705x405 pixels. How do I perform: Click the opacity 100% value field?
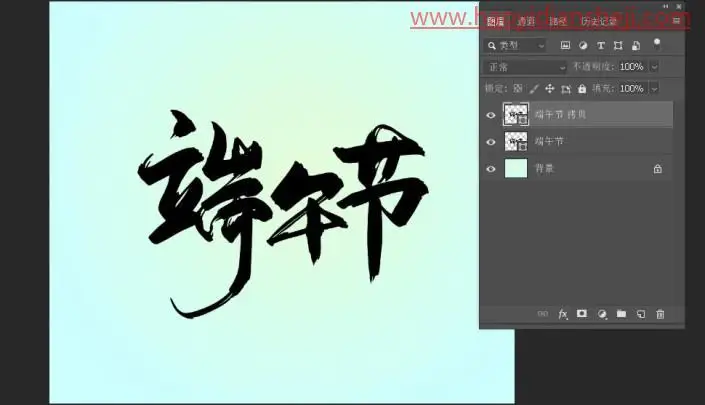tap(631, 67)
